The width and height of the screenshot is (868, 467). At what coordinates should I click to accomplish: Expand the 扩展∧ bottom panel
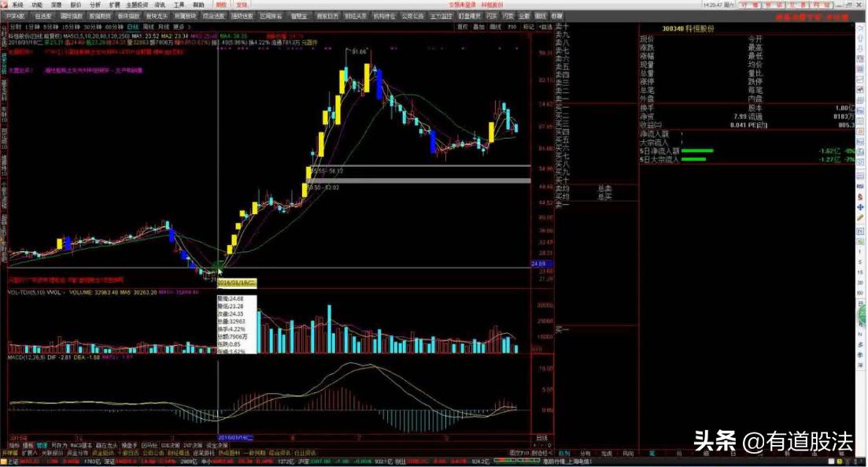[29, 453]
